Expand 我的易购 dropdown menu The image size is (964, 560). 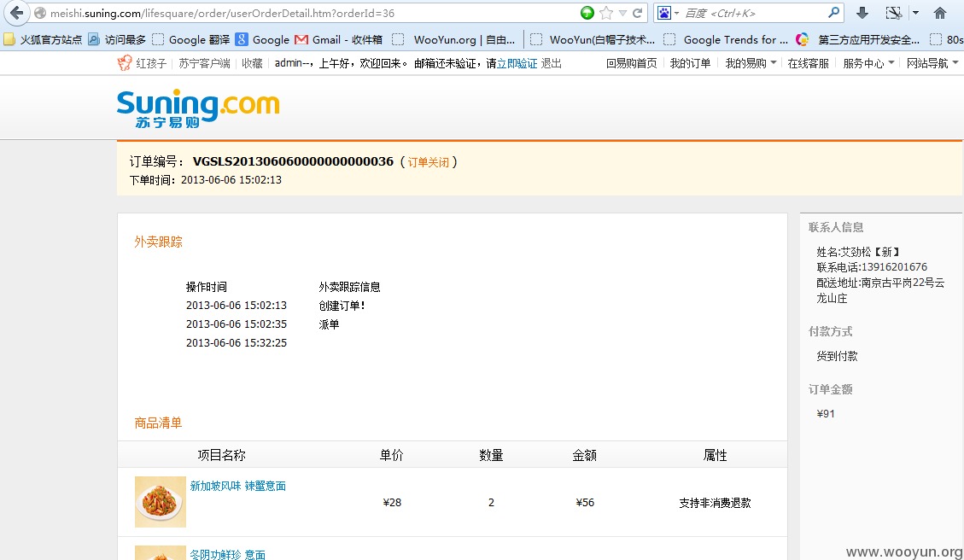coord(750,63)
